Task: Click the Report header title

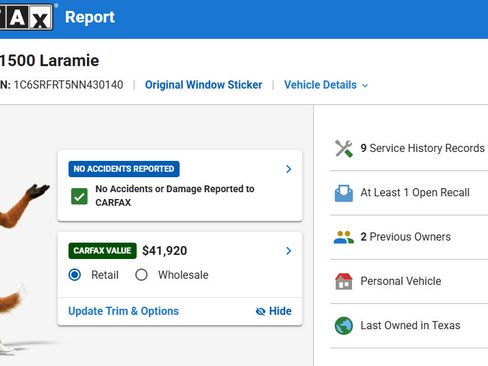Action: point(90,17)
